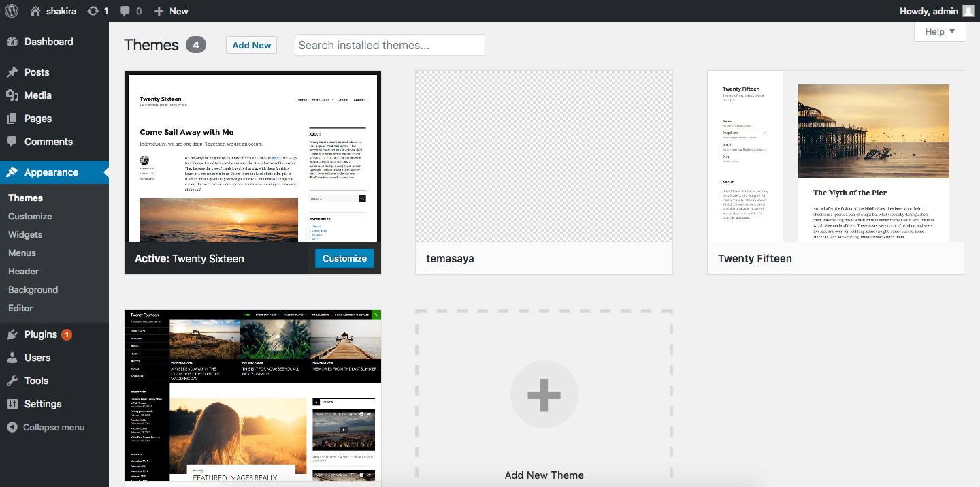Click the WordPress logo icon

[x=12, y=11]
